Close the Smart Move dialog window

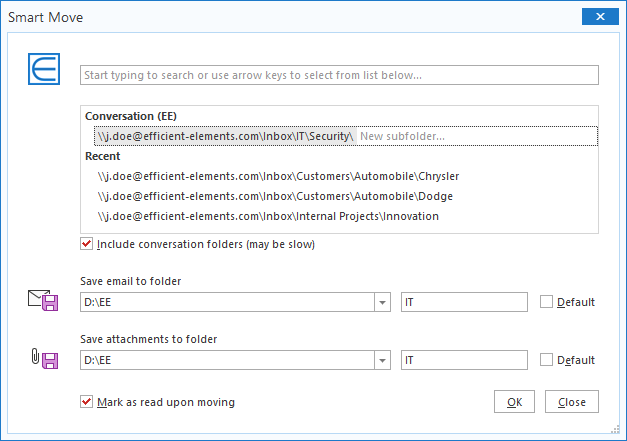[600, 16]
